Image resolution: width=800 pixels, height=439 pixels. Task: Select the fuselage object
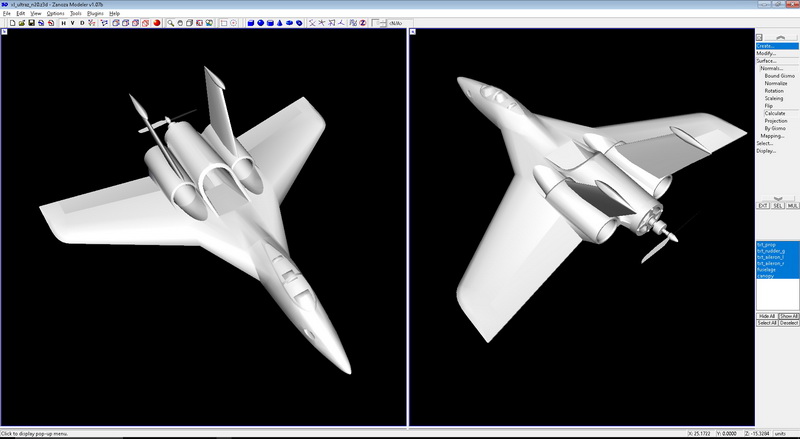click(778, 270)
